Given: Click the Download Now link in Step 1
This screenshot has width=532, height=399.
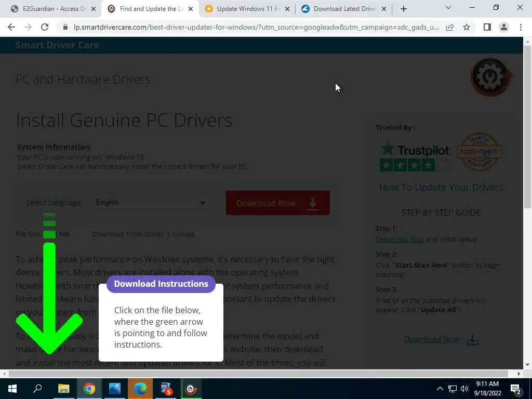Looking at the screenshot, I should (400, 239).
